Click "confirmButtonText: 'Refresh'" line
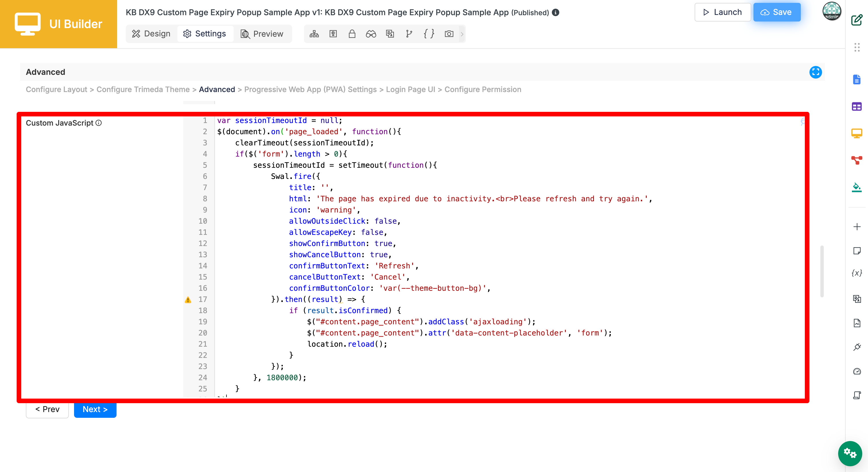This screenshot has height=472, width=868. (x=353, y=266)
